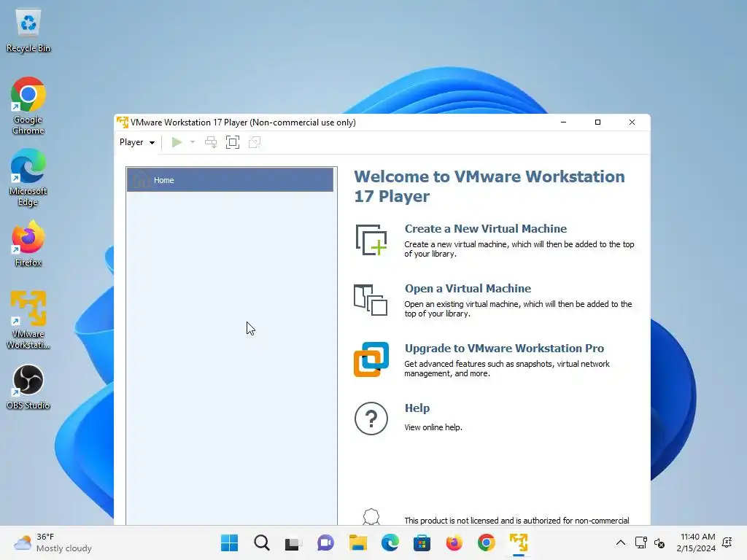Click the Help question mark icon

coord(371,419)
